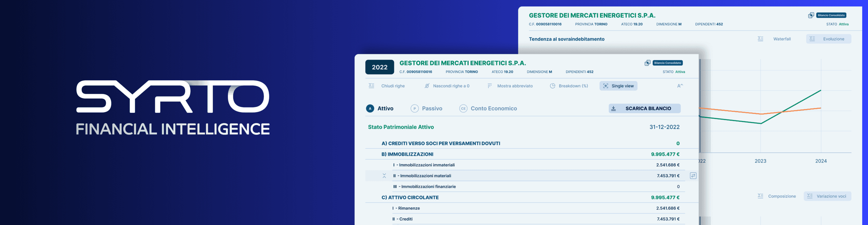
Task: Click the swap icon on Immobilizzazioni materiali row
Action: [x=693, y=176]
